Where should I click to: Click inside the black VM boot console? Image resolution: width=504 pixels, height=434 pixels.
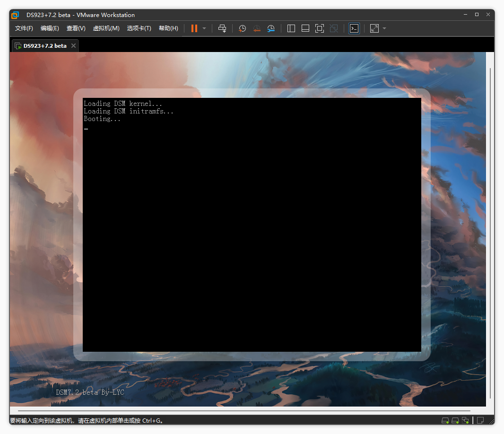pyautogui.click(x=252, y=225)
